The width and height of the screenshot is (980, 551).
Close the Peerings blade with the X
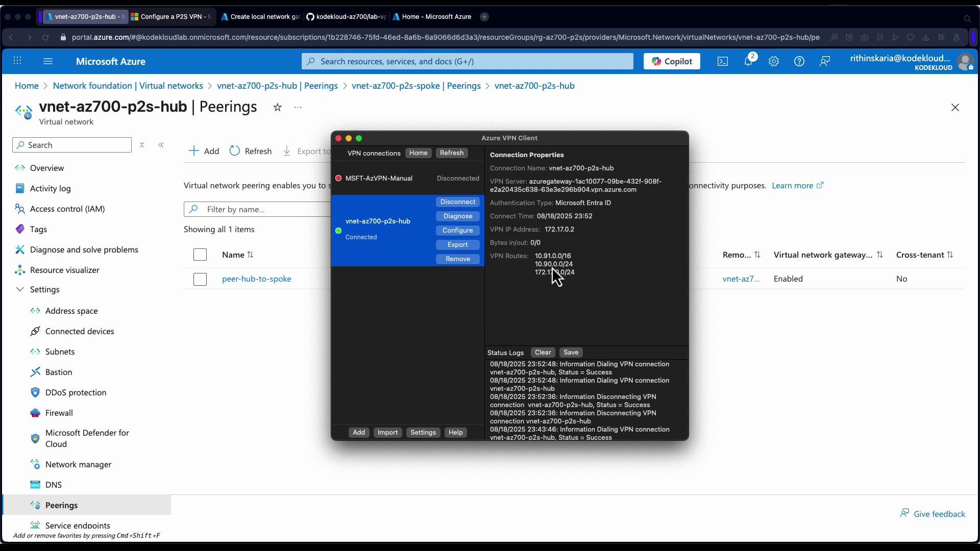point(955,108)
